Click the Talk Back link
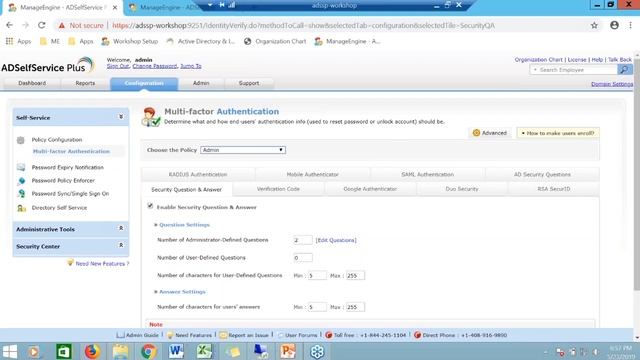This screenshot has height=360, width=640. 620,60
